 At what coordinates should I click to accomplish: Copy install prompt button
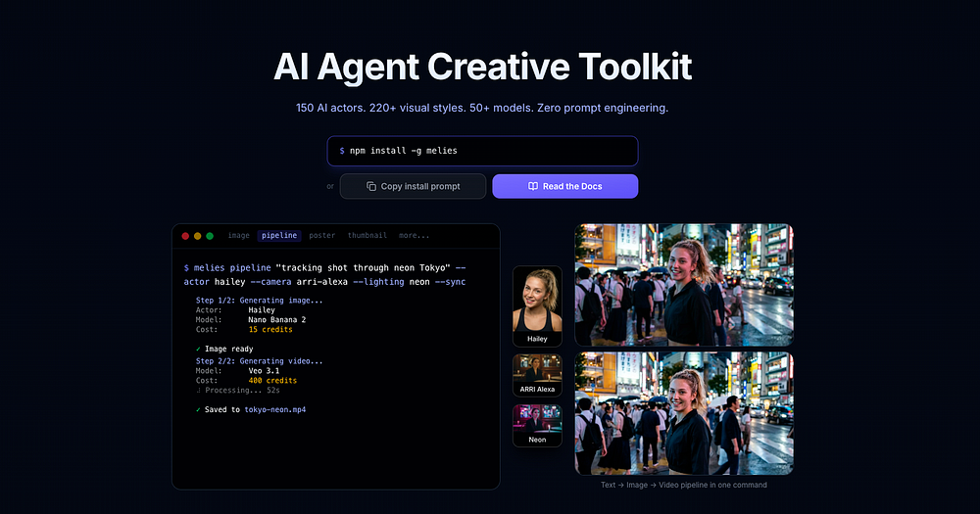click(x=413, y=186)
